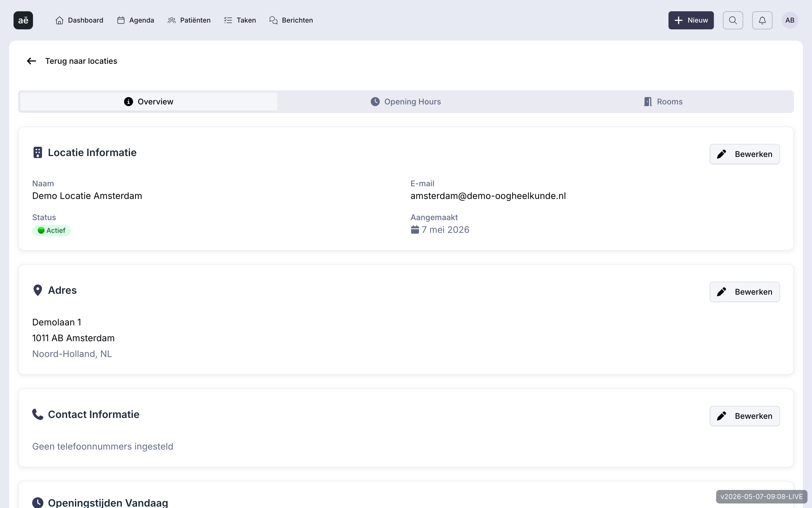812x508 pixels.
Task: Switch to the Opening Hours tab
Action: (406, 102)
